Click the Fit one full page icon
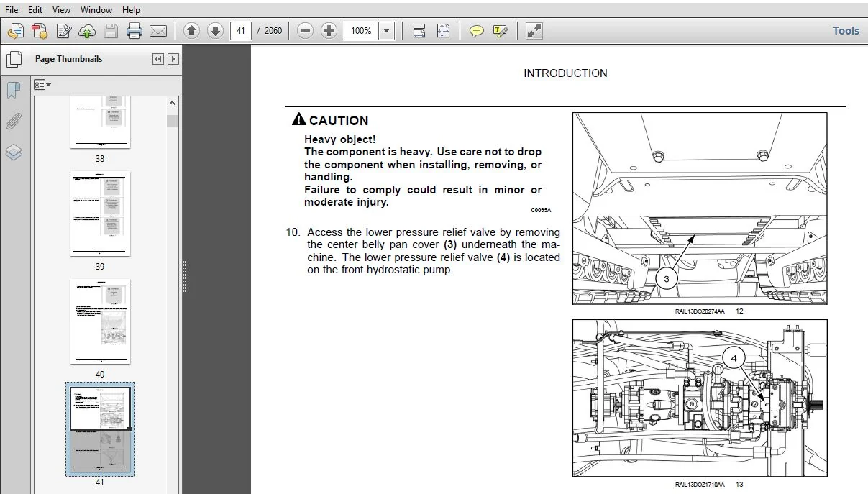Image resolution: width=868 pixels, height=494 pixels. [x=443, y=31]
